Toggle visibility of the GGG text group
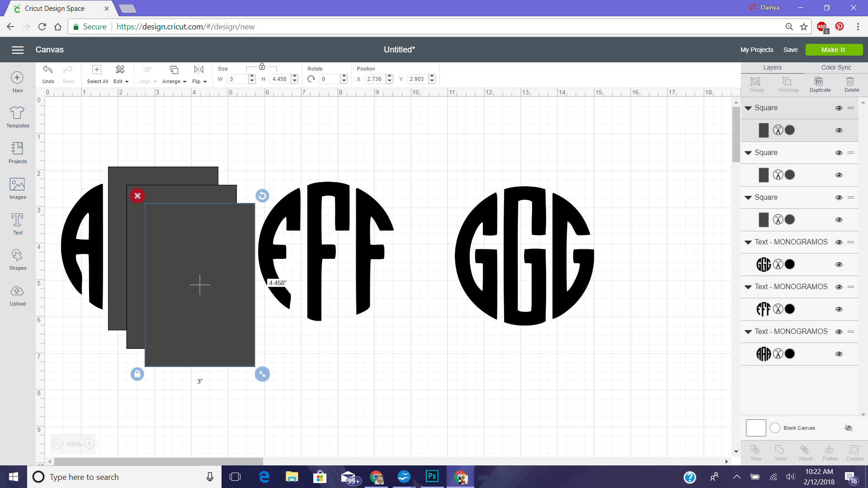 [839, 242]
